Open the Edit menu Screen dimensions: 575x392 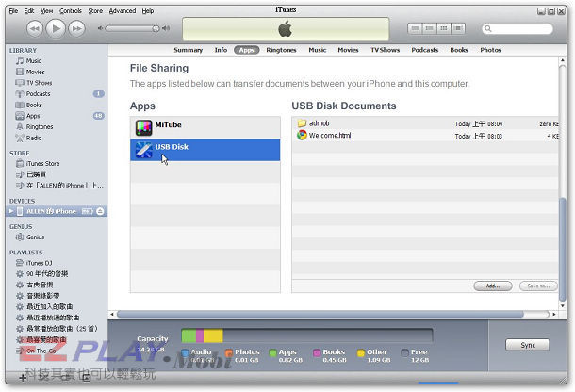pyautogui.click(x=29, y=11)
